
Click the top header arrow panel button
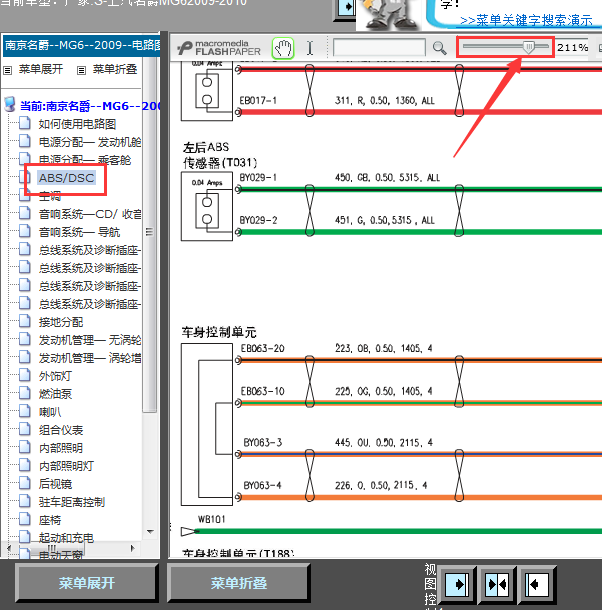tap(345, 9)
